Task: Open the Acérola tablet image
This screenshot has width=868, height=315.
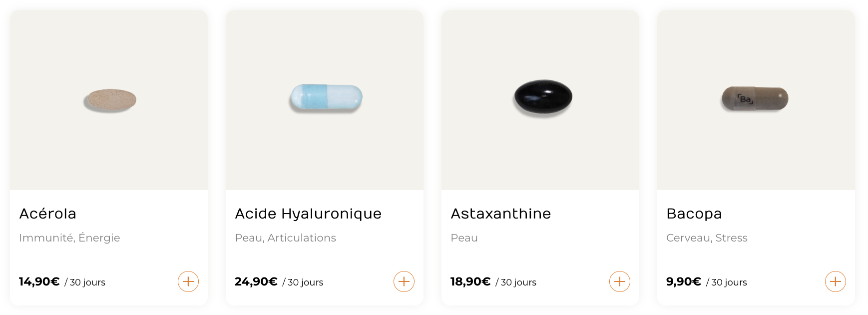Action: pos(109,100)
